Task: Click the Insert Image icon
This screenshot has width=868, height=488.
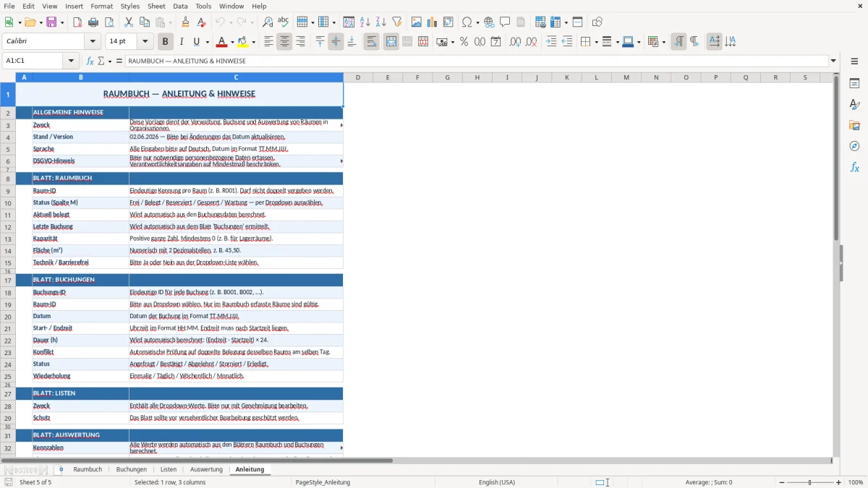Action: pos(417,22)
